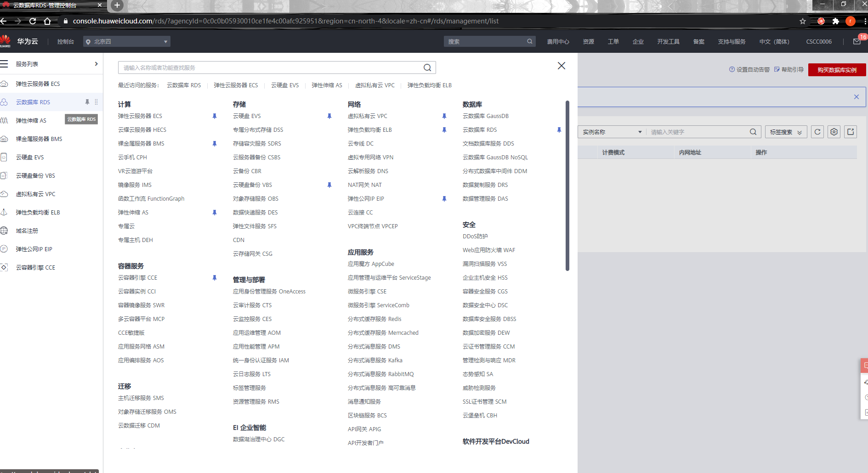The height and width of the screenshot is (473, 868).
Task: Reload the browser page
Action: pos(33,21)
